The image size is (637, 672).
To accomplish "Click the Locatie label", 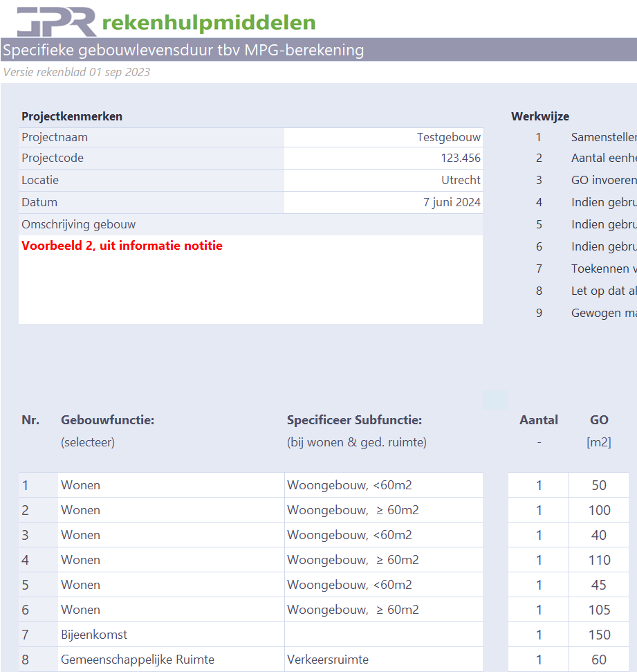I will tap(40, 180).
